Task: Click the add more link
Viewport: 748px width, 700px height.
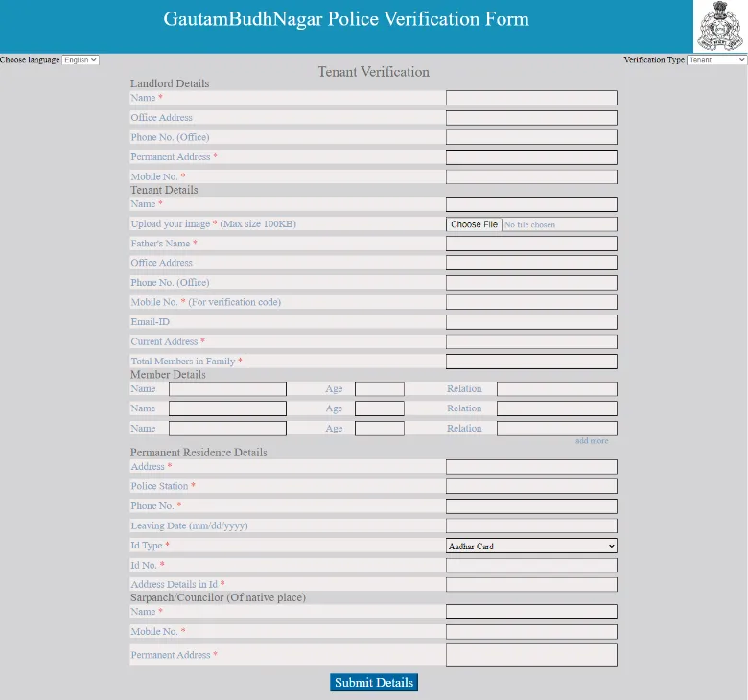Action: (x=592, y=441)
